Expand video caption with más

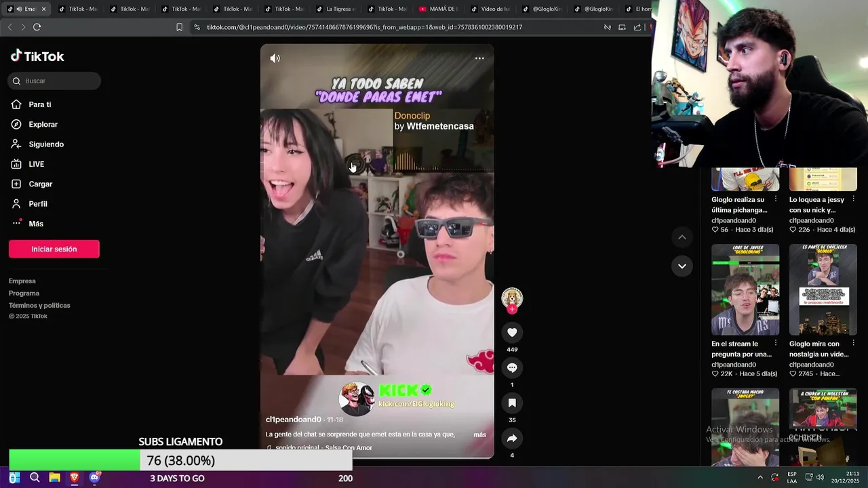479,434
